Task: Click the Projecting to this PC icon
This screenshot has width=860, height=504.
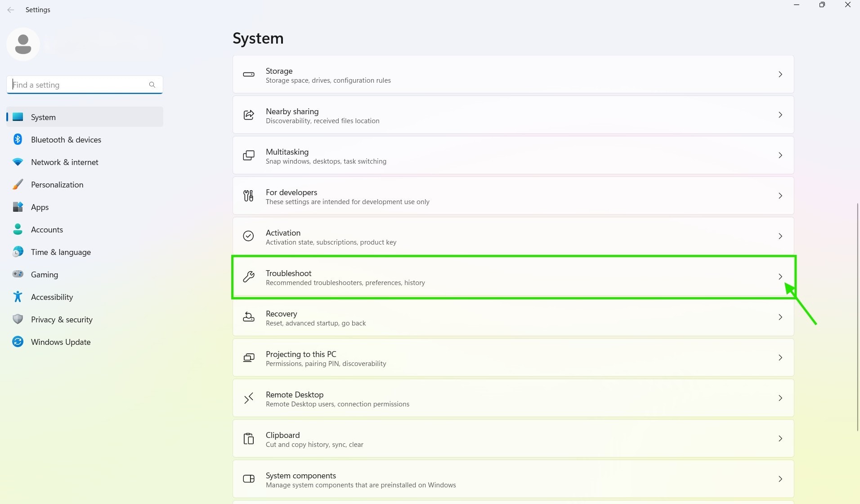Action: point(249,358)
